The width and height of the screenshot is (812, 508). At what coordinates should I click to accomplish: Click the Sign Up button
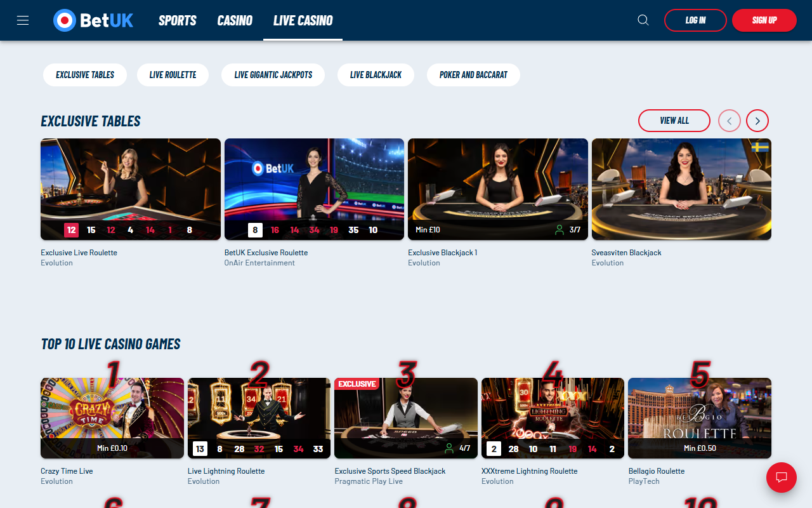coord(764,20)
